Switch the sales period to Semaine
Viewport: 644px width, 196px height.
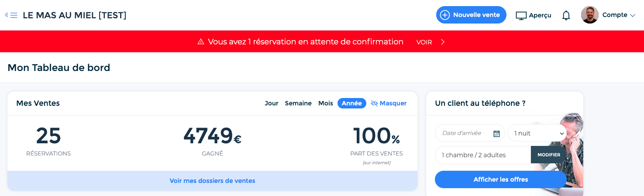[298, 103]
